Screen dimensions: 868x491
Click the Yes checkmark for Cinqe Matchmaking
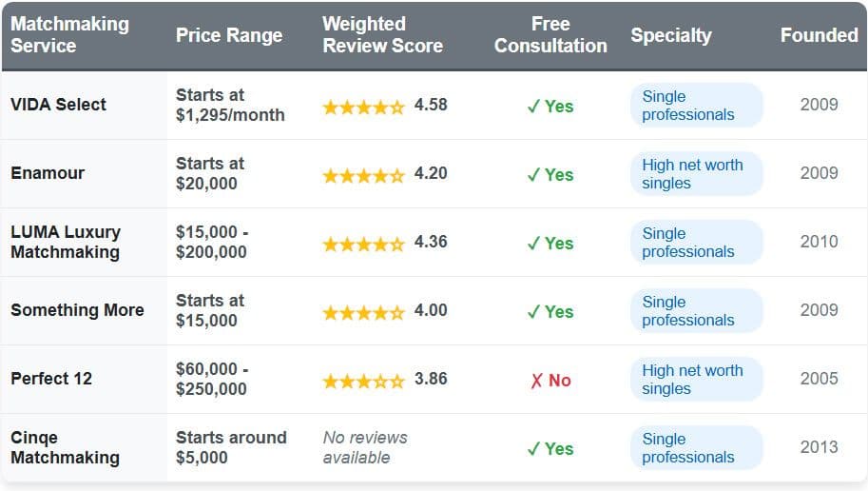(x=550, y=449)
